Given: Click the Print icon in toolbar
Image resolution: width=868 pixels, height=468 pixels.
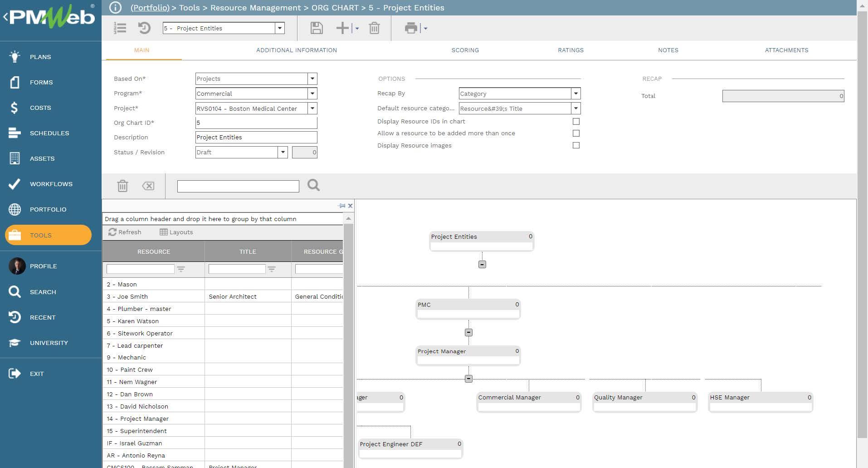Looking at the screenshot, I should tap(411, 28).
